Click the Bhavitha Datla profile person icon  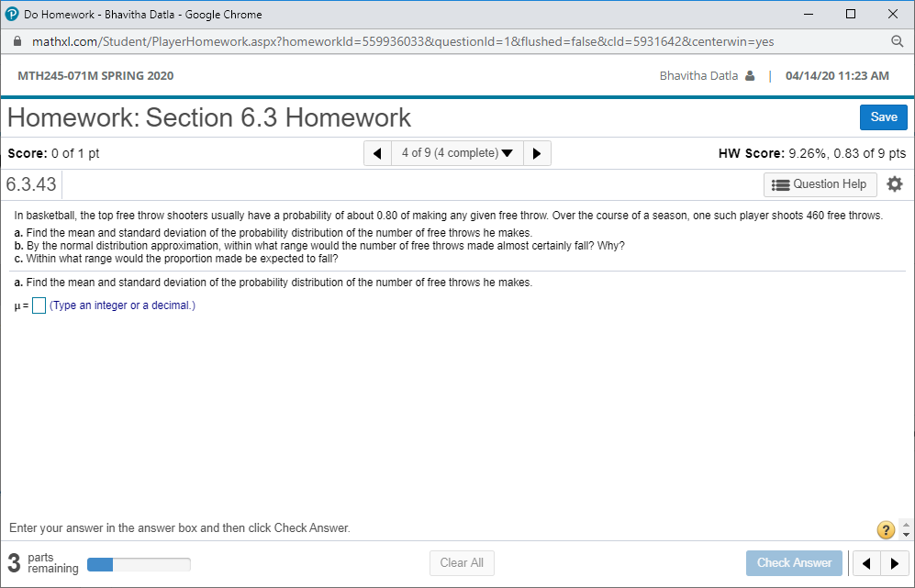coord(753,76)
